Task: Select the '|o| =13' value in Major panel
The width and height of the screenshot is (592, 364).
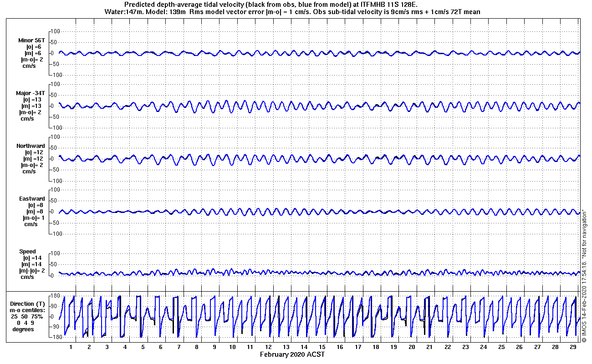Action: tap(32, 100)
